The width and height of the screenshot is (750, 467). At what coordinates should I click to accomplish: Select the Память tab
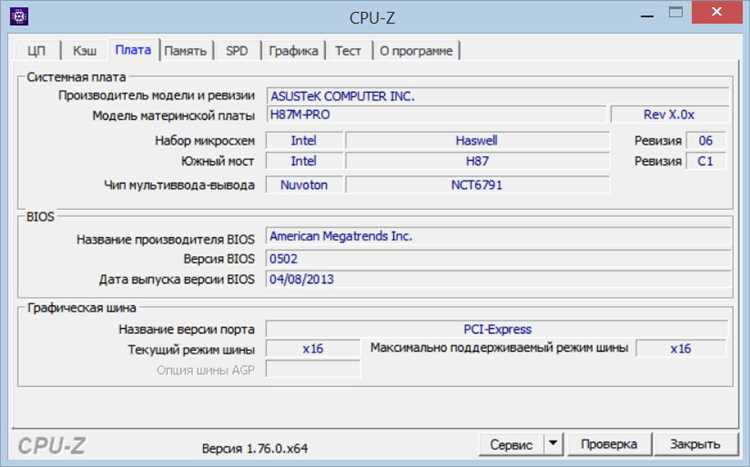click(x=186, y=50)
